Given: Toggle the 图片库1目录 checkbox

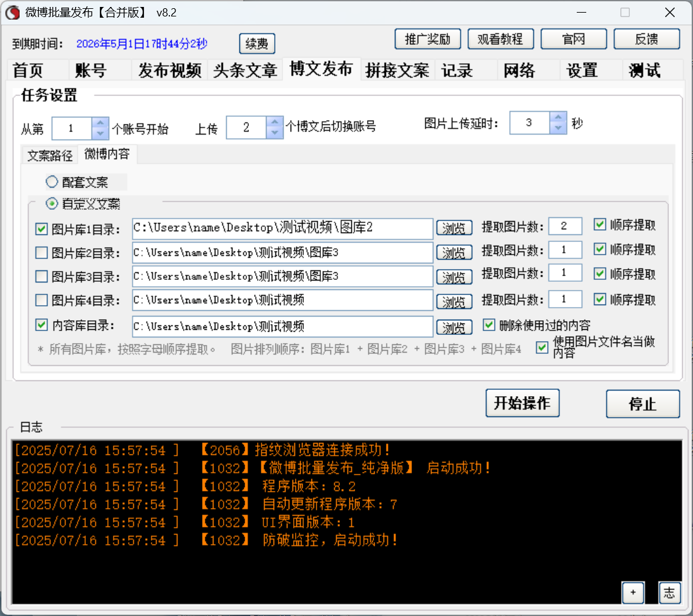Looking at the screenshot, I should [42, 229].
